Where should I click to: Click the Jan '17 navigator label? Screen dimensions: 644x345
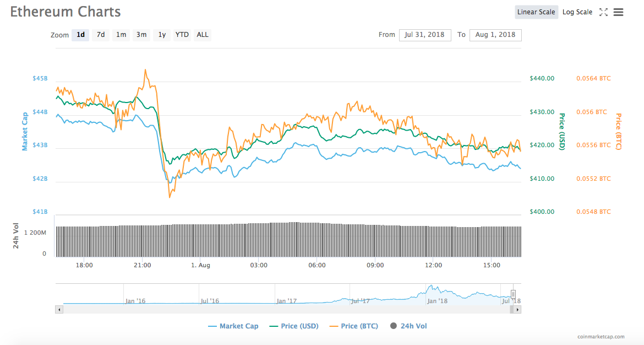coord(286,301)
